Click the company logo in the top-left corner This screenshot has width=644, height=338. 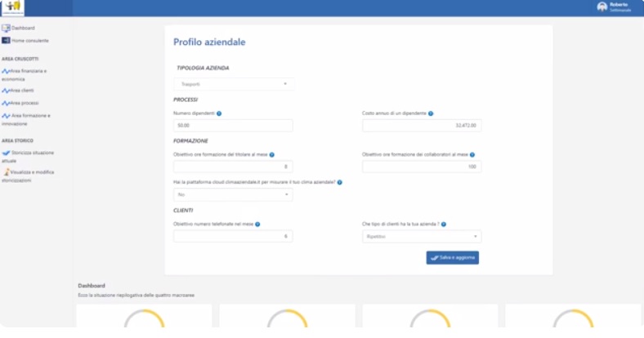coord(12,8)
